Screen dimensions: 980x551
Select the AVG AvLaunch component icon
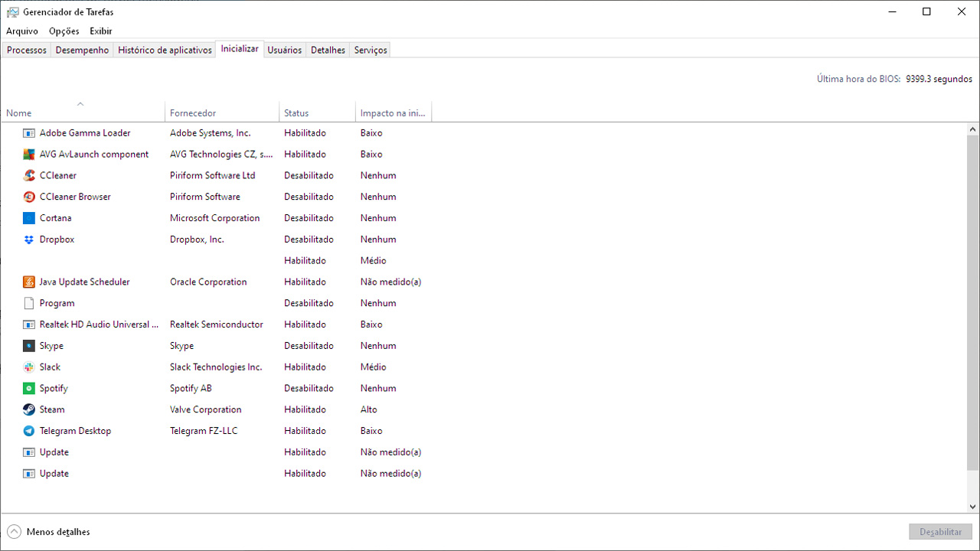pos(29,155)
